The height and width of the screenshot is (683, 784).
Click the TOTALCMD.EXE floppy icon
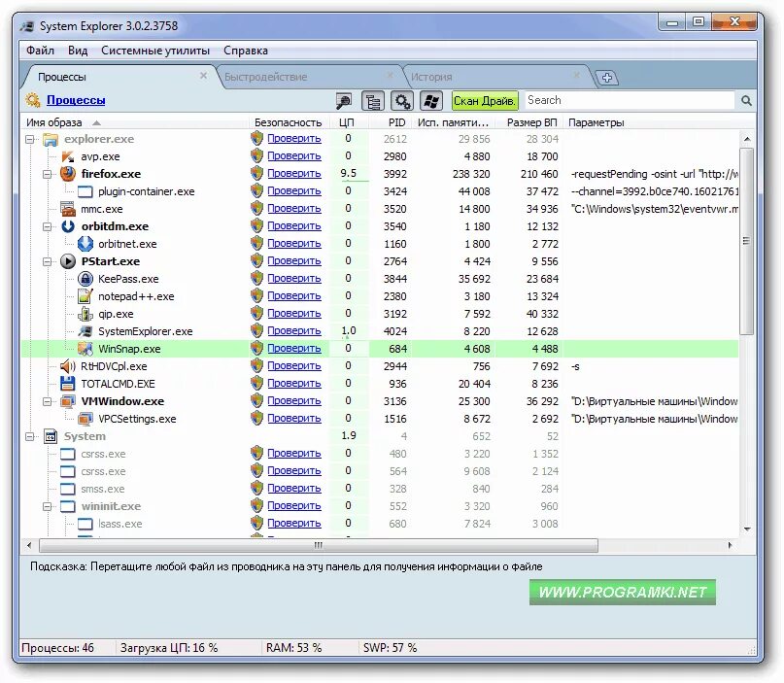tap(67, 384)
